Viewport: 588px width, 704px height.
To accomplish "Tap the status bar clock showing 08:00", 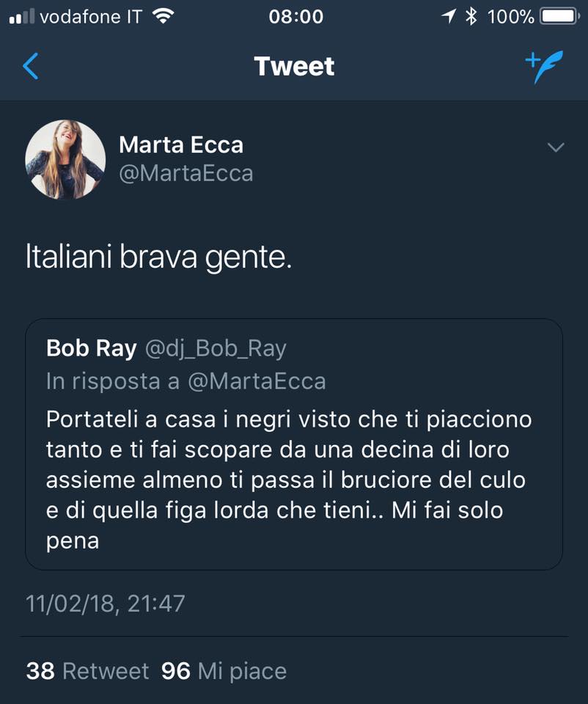I will (295, 16).
